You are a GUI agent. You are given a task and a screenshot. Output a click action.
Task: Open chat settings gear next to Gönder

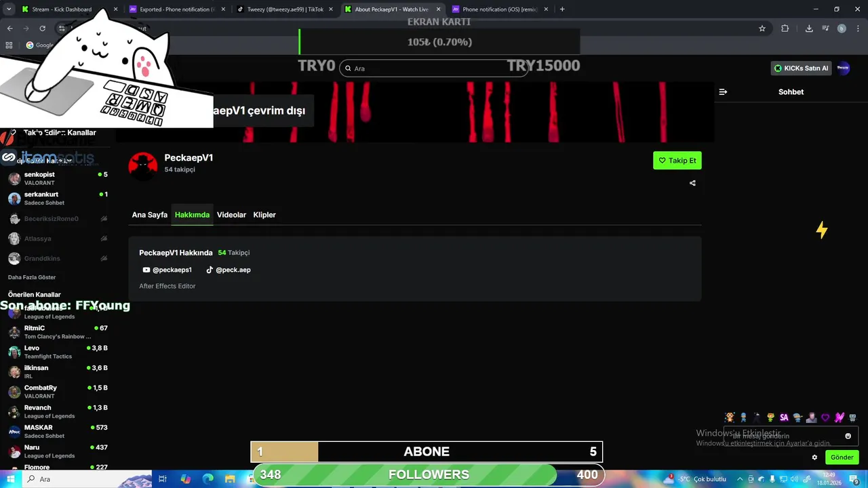pyautogui.click(x=814, y=457)
